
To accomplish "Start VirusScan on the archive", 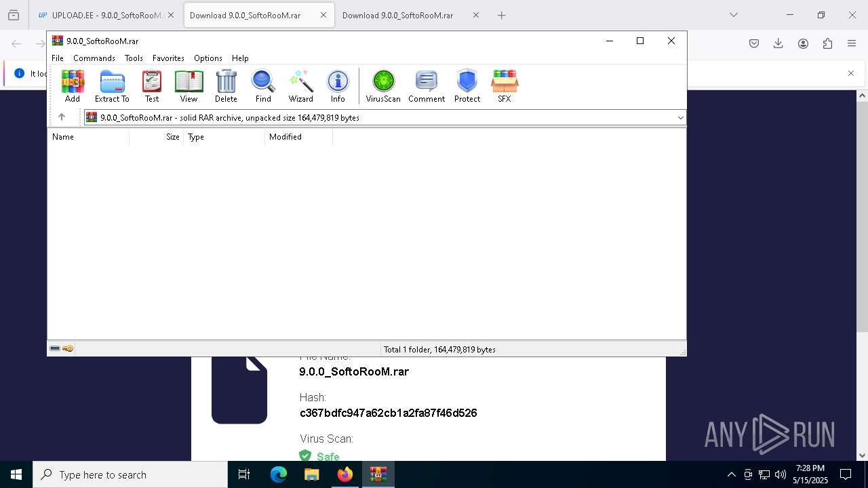I will coord(383,85).
